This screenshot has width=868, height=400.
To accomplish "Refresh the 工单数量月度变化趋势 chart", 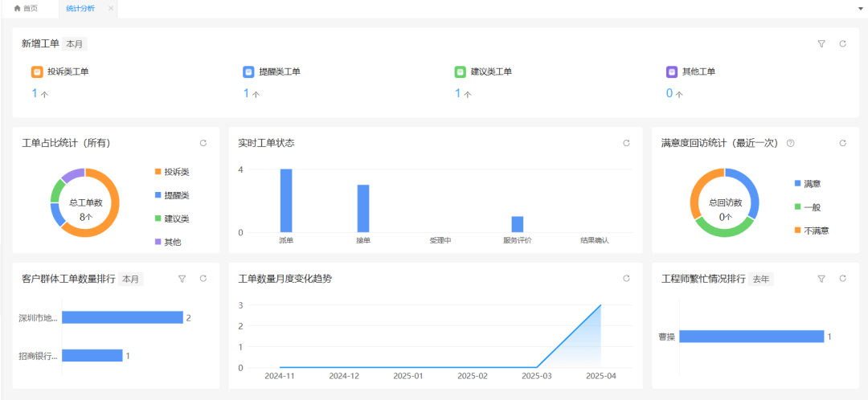I will [x=626, y=279].
